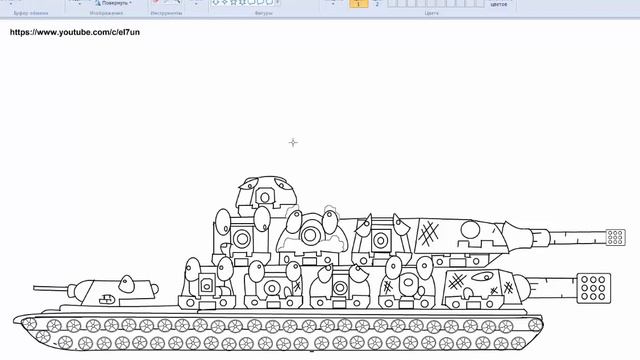Choose the magnifier tool icon

177,2
